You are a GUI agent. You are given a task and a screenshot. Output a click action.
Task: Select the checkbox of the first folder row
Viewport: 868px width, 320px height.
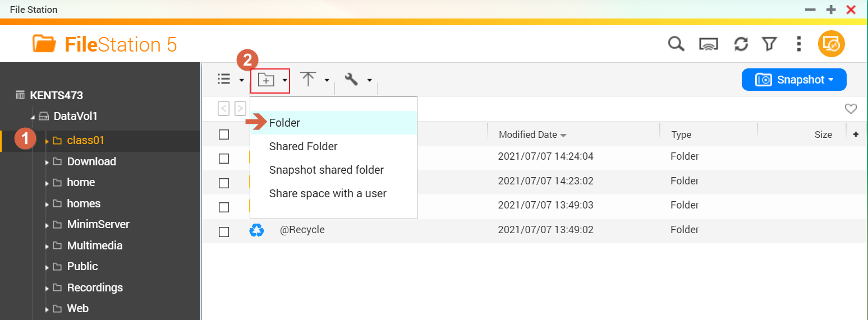(x=224, y=159)
